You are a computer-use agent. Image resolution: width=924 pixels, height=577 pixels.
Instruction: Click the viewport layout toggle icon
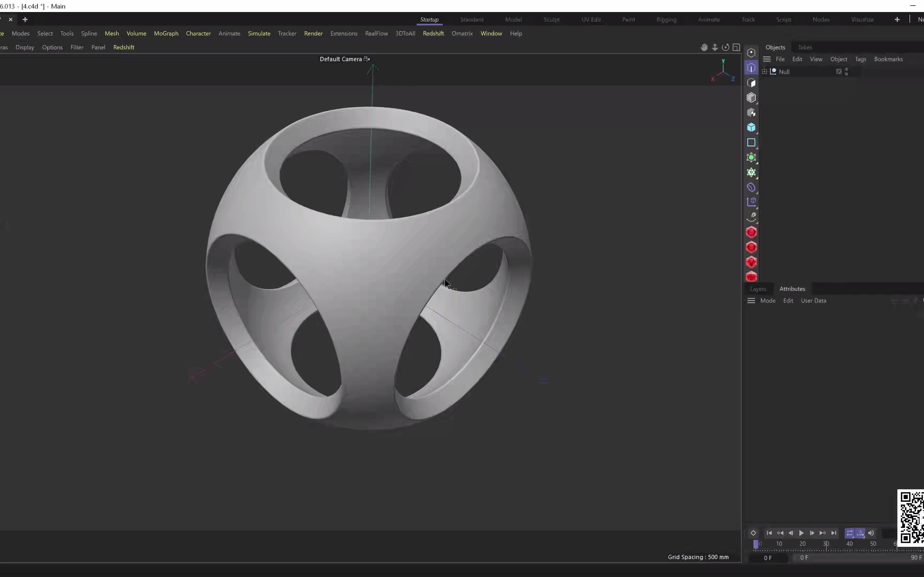(x=737, y=47)
